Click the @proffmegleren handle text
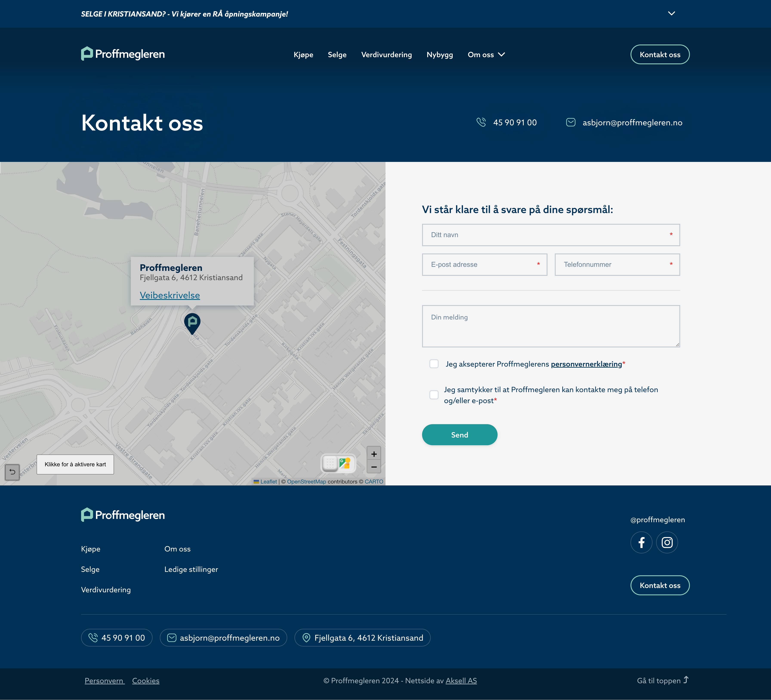Viewport: 771px width, 700px height. pyautogui.click(x=657, y=520)
